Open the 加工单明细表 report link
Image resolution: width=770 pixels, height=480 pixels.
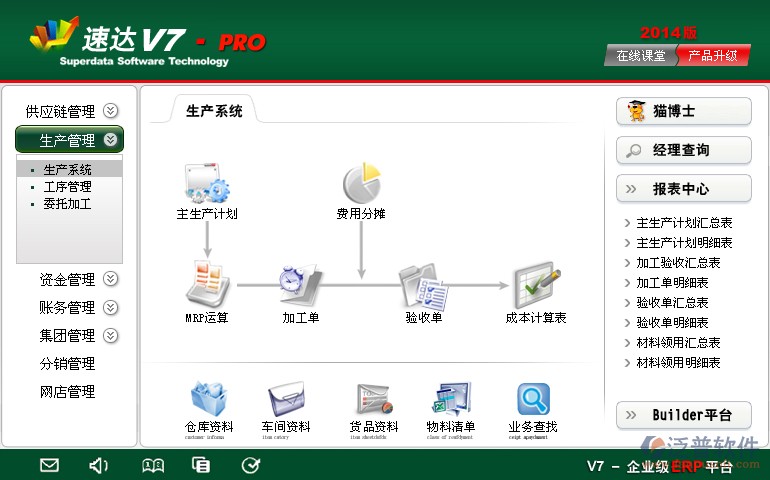point(672,283)
